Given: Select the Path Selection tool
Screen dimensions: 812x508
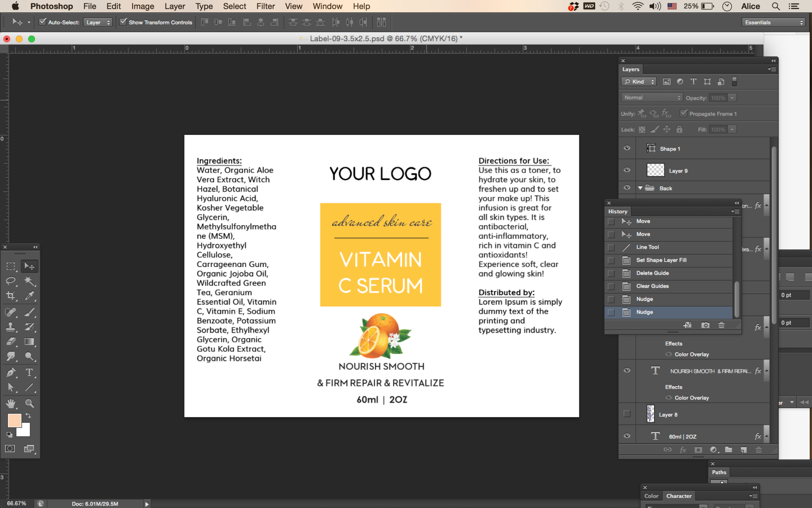Looking at the screenshot, I should [x=11, y=387].
